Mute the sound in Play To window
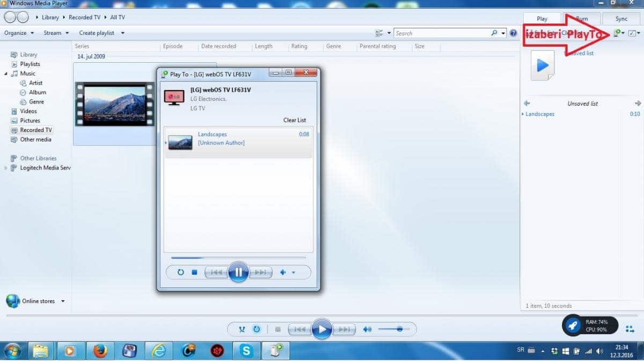644x362 pixels. [x=283, y=272]
